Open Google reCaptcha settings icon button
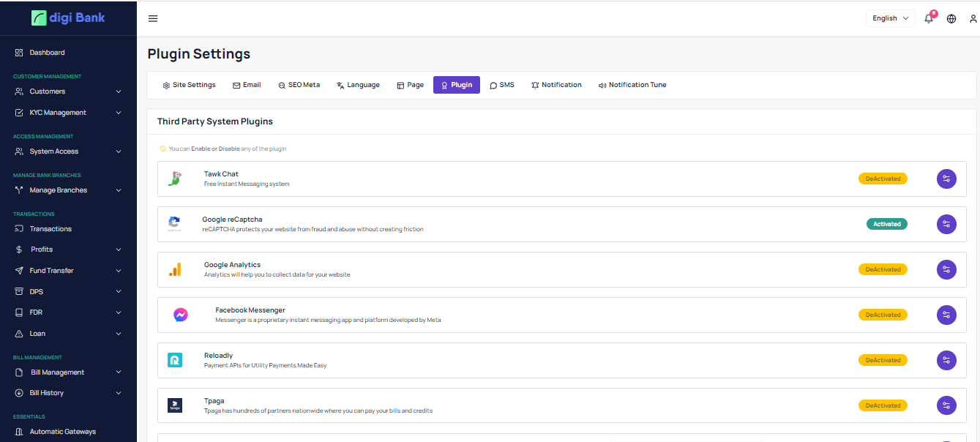 [946, 224]
